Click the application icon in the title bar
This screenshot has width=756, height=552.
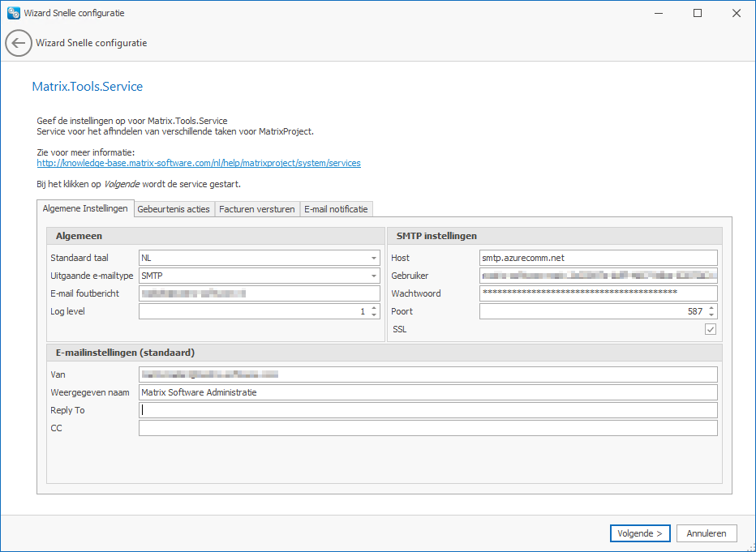coord(13,12)
